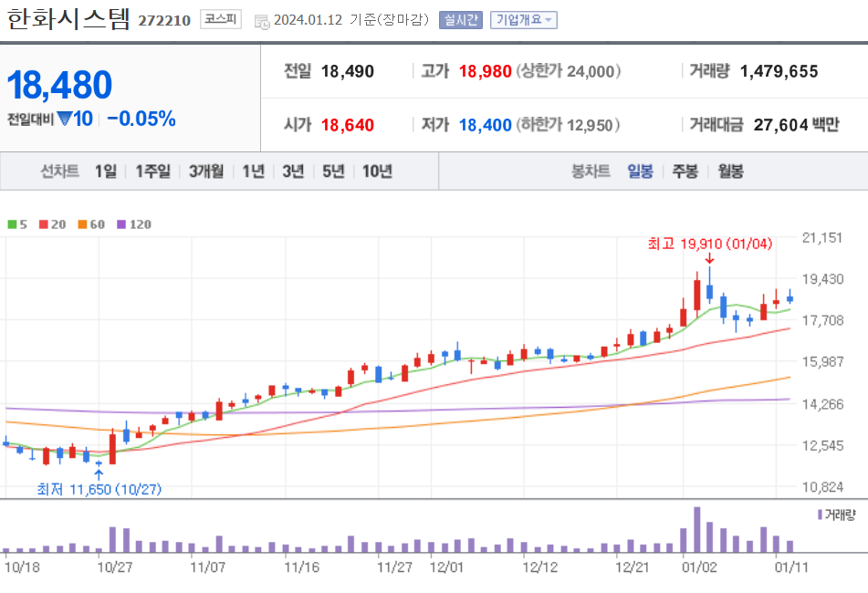Click the 시가 value 18,640

click(x=347, y=125)
